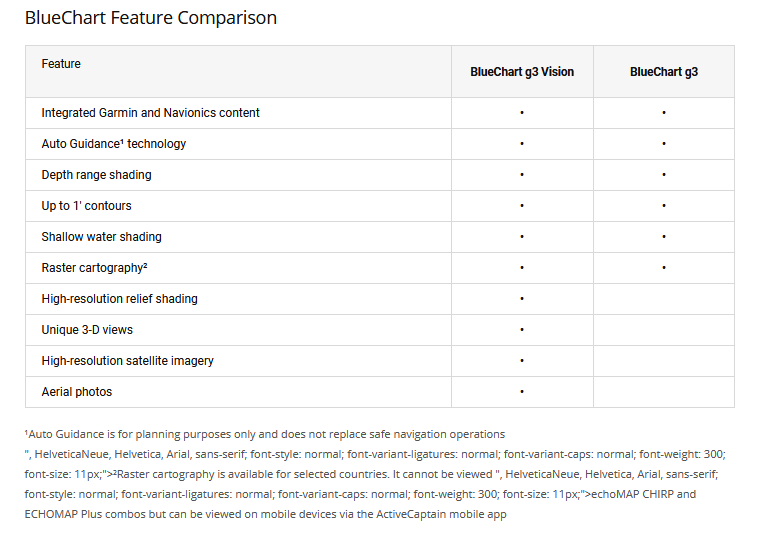This screenshot has height=544, width=758.
Task: Click the BlueChart Feature Comparison heading
Action: (150, 18)
